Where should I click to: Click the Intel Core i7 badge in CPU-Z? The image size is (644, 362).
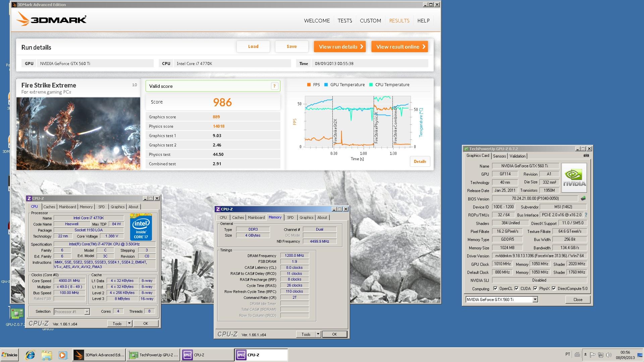(141, 227)
